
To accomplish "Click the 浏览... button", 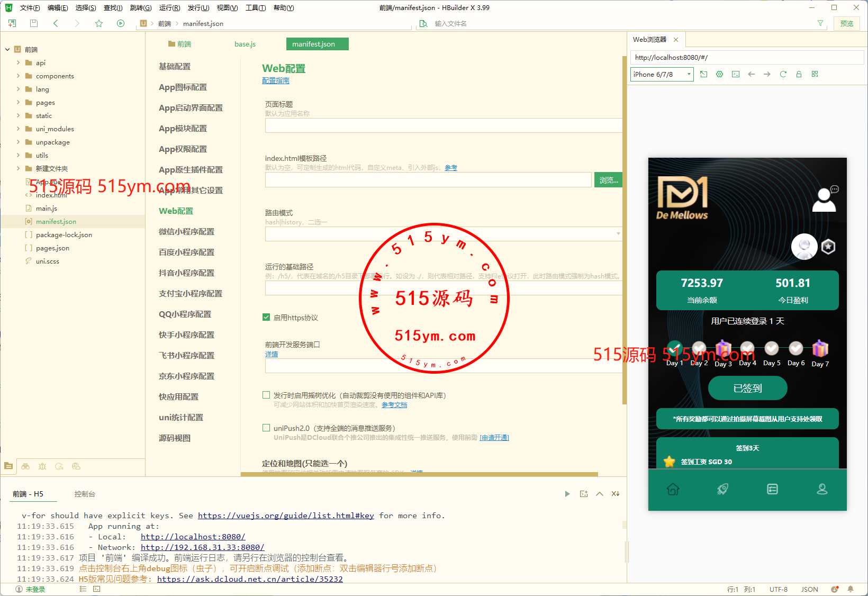I will (x=608, y=180).
